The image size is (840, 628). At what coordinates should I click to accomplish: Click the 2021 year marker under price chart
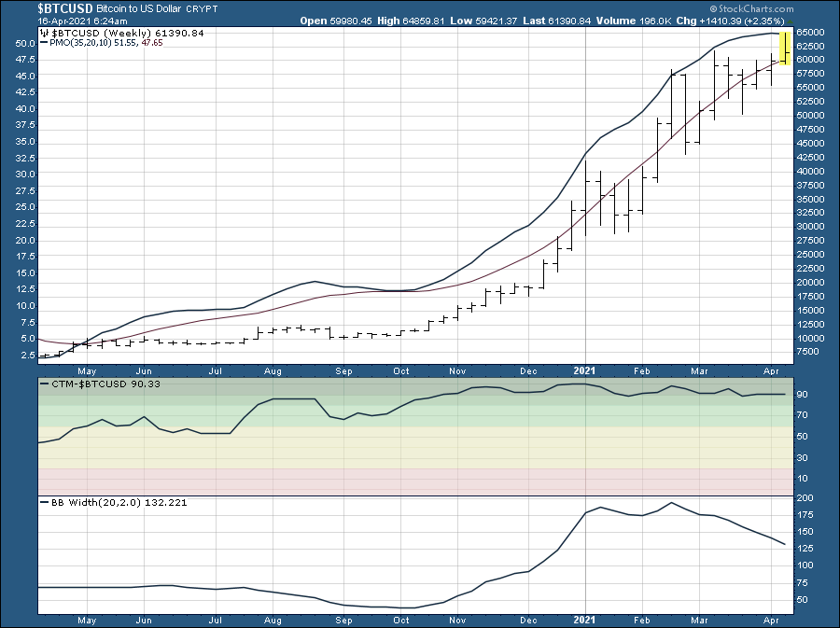(x=584, y=370)
